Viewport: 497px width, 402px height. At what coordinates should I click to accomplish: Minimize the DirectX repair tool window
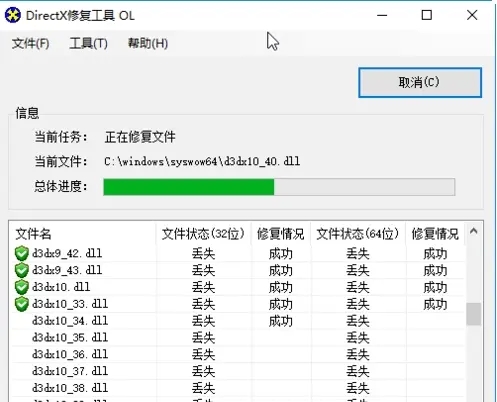coord(382,15)
